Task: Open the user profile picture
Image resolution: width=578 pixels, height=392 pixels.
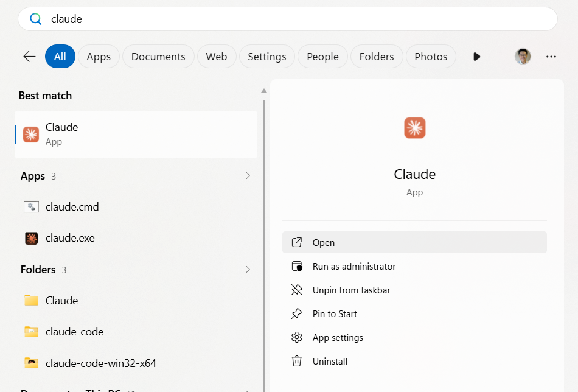Action: tap(523, 57)
